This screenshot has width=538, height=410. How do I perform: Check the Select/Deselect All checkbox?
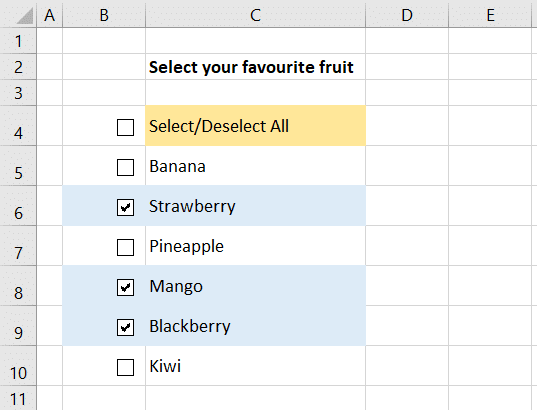click(x=125, y=127)
